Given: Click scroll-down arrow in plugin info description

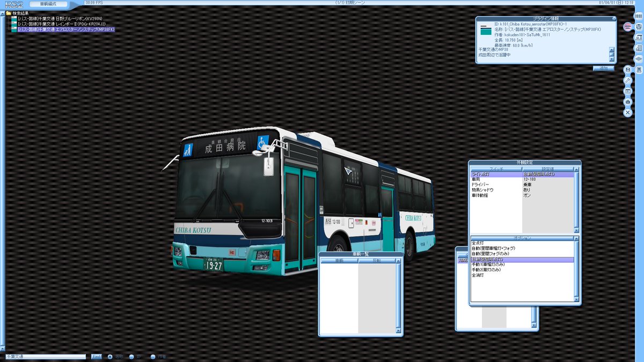Looking at the screenshot, I should (x=611, y=58).
